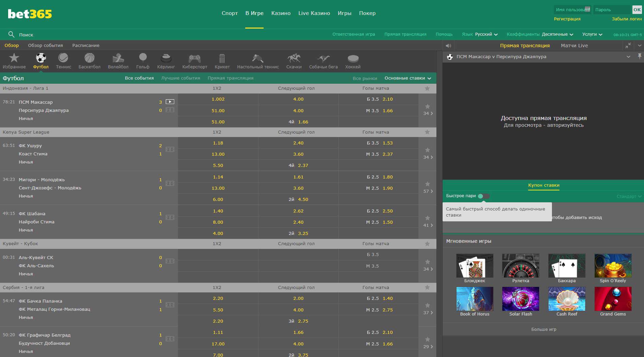
Task: Star the Мигори - Молодёжь match as favorite
Action: [x=428, y=184]
